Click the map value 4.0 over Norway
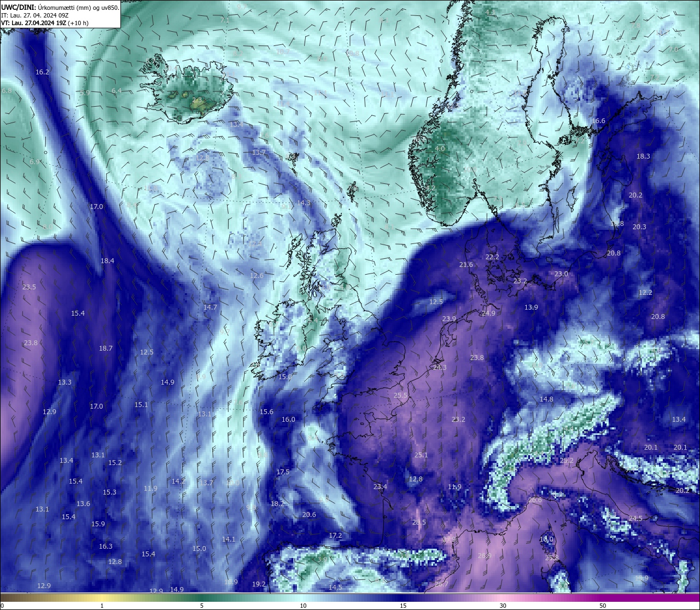 (440, 149)
